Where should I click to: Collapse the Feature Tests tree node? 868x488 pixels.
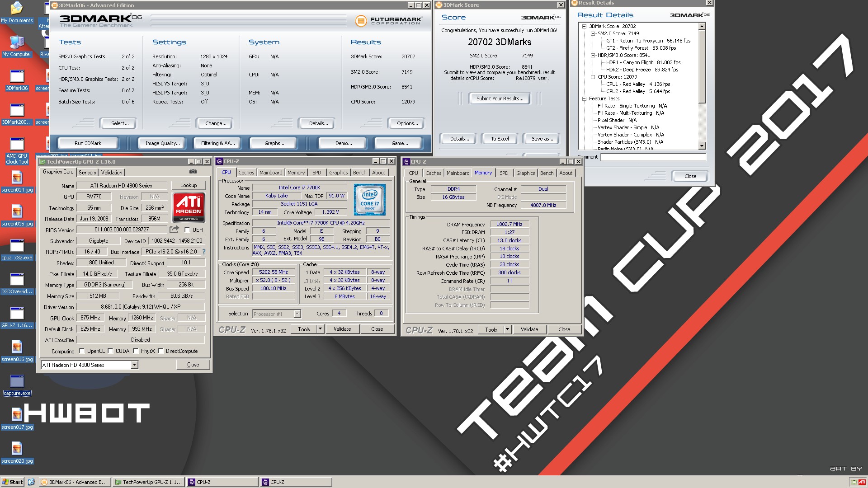point(584,99)
